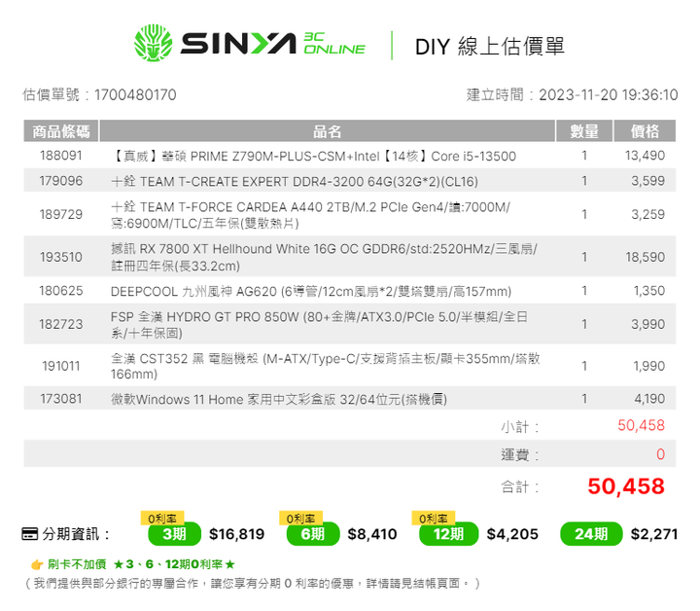Click the 品名 column header

click(x=327, y=131)
